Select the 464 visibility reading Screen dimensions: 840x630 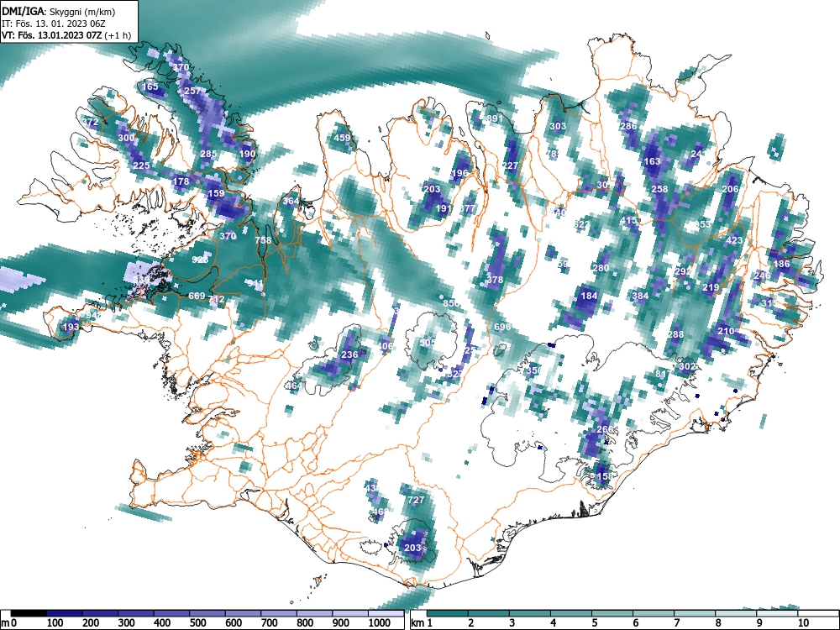[294, 386]
